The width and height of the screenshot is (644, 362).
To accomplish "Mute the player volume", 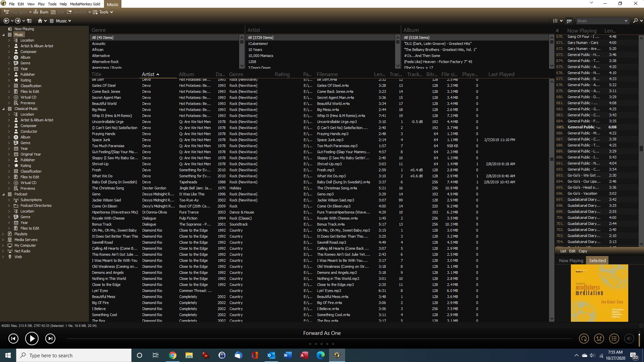I will [629, 339].
